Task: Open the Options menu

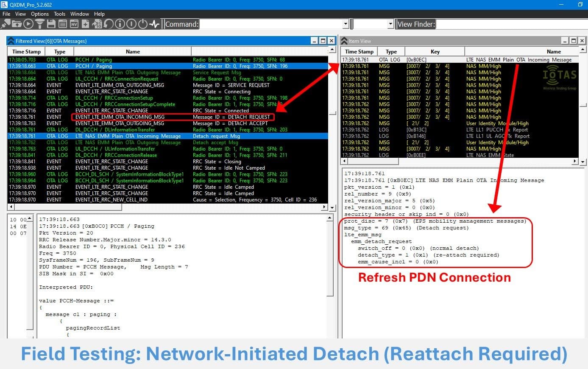Action: point(40,14)
